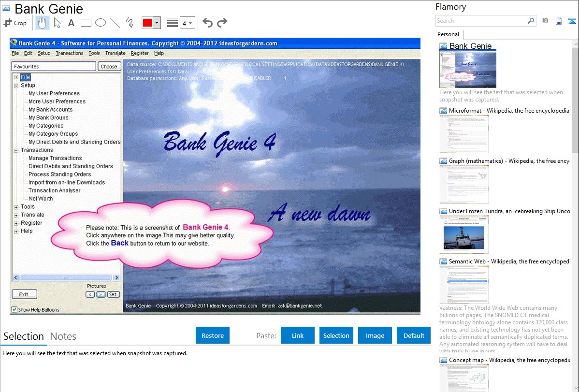Open the Edit menu in Bank Genie
Viewport: 579px width, 392px height.
coord(28,53)
